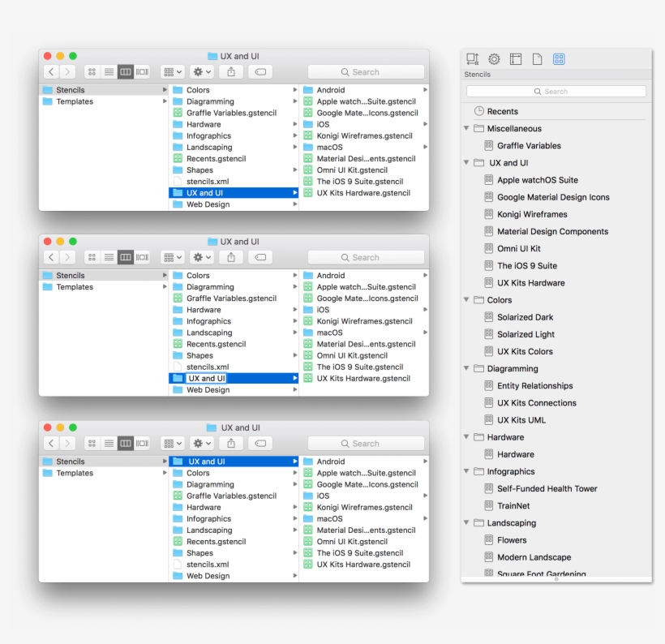The image size is (665, 644).
Task: Collapse the UX and UI stencil group
Action: tap(466, 162)
